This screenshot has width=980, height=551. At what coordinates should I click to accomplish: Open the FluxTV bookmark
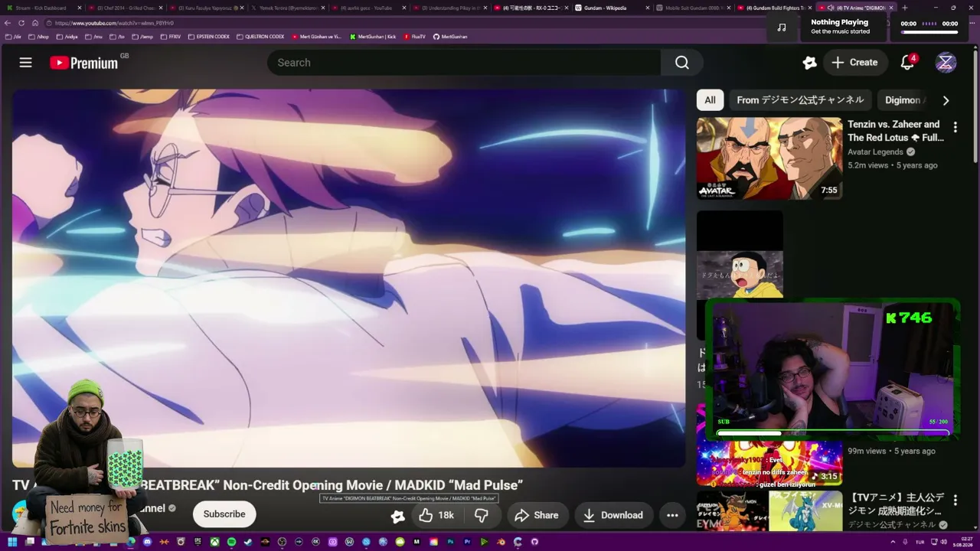coord(415,37)
